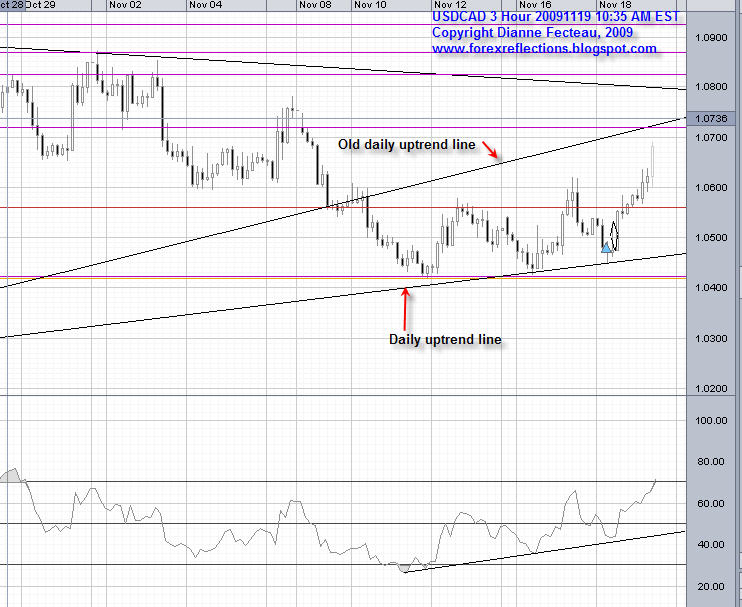Viewport: 742px width, 607px height.
Task: Select the red horizontal price line
Action: pyautogui.click(x=343, y=208)
